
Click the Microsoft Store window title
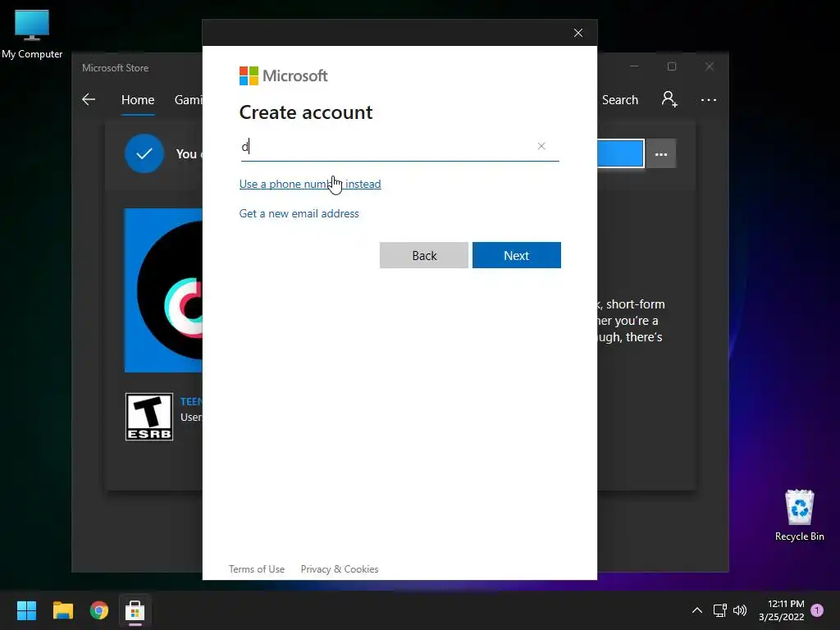click(115, 68)
